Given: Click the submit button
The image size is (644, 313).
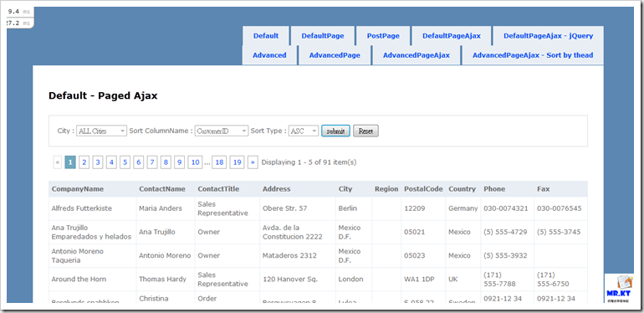Looking at the screenshot, I should [335, 131].
